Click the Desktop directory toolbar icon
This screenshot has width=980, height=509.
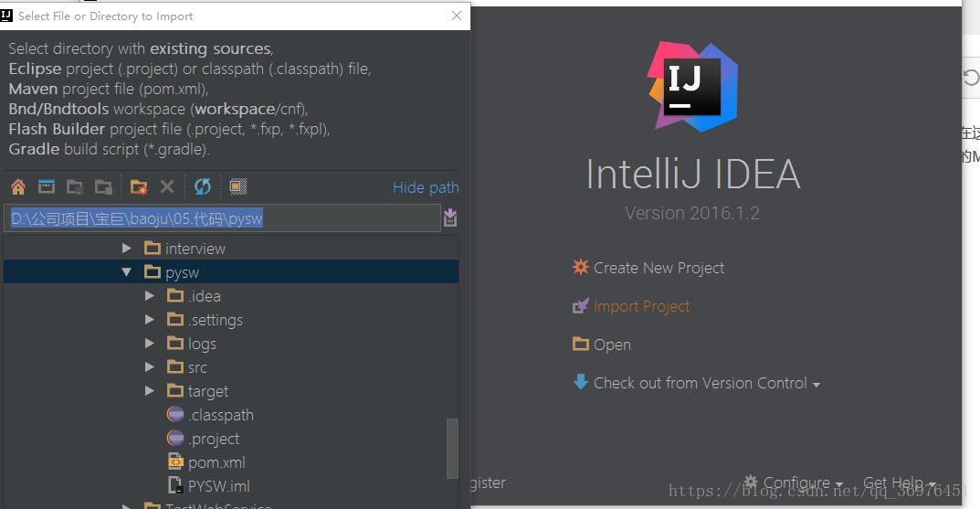[x=47, y=186]
